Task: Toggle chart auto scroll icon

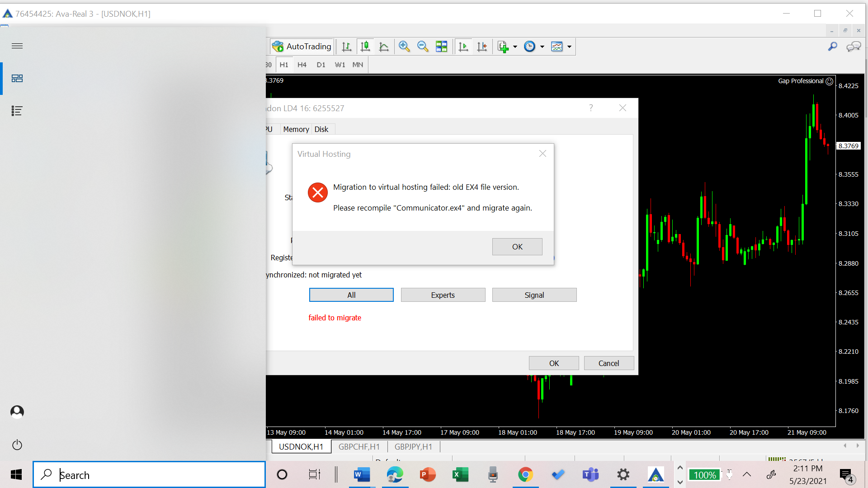Action: point(463,47)
